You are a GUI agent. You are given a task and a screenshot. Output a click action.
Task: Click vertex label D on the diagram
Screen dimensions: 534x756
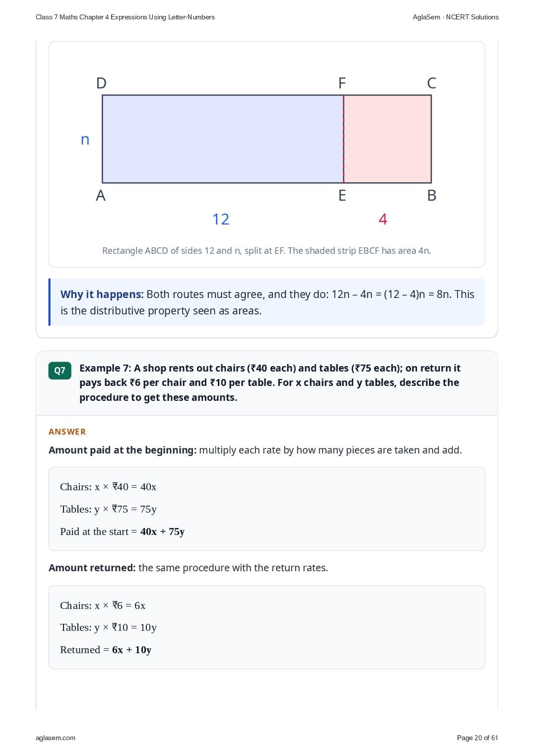click(x=101, y=83)
